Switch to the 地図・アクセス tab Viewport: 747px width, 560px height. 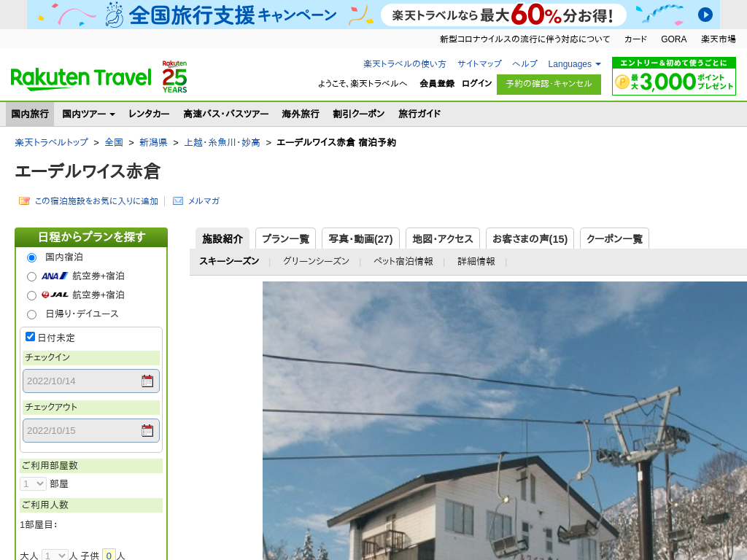[443, 238]
